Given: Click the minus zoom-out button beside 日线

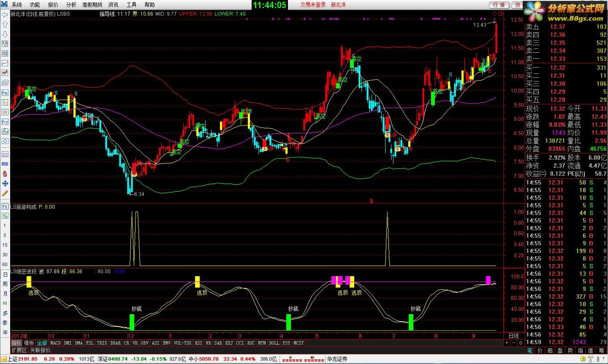Looking at the screenshot, I should point(514,343).
